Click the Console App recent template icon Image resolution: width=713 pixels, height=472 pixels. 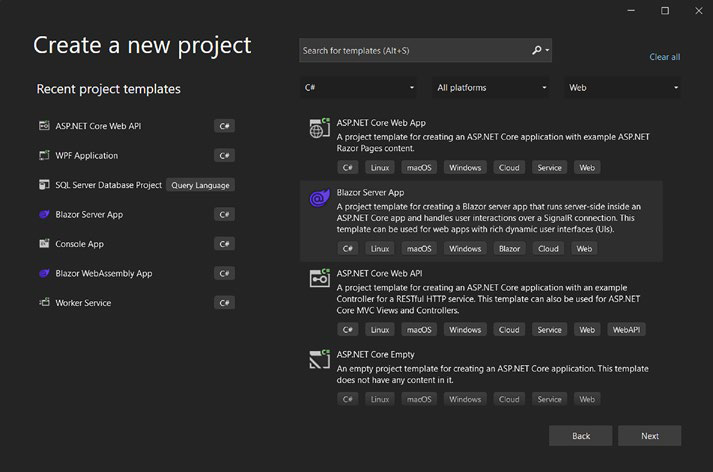(x=44, y=244)
